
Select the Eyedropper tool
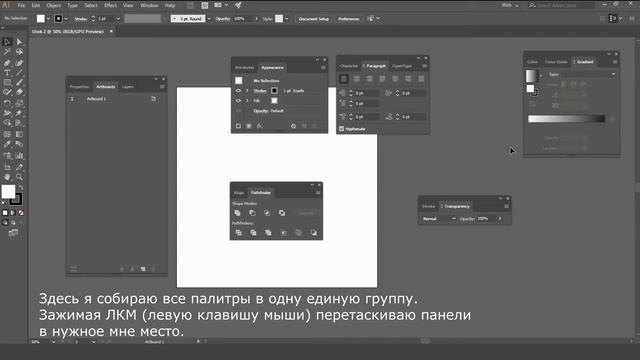7,144
